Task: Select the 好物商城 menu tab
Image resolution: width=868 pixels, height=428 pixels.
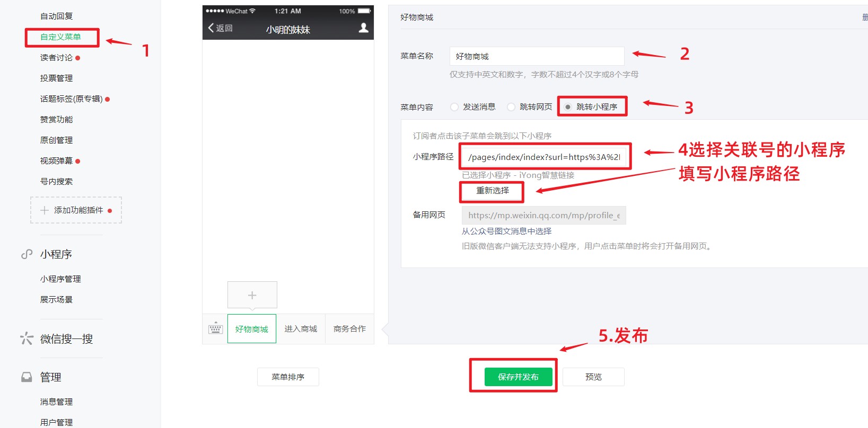Action: (252, 329)
